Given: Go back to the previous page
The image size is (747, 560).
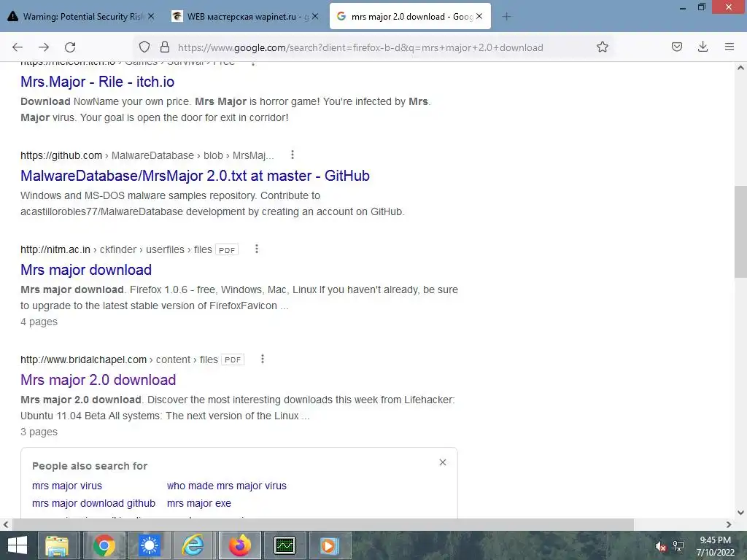Looking at the screenshot, I should pyautogui.click(x=18, y=47).
